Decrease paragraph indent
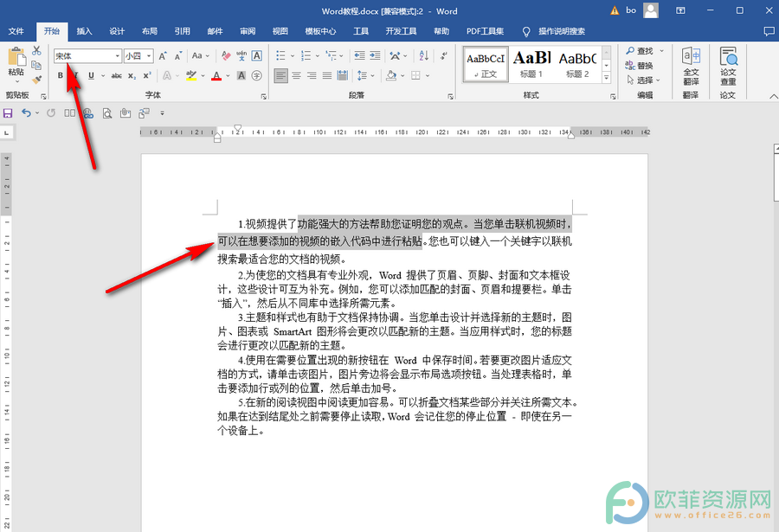 coord(360,55)
